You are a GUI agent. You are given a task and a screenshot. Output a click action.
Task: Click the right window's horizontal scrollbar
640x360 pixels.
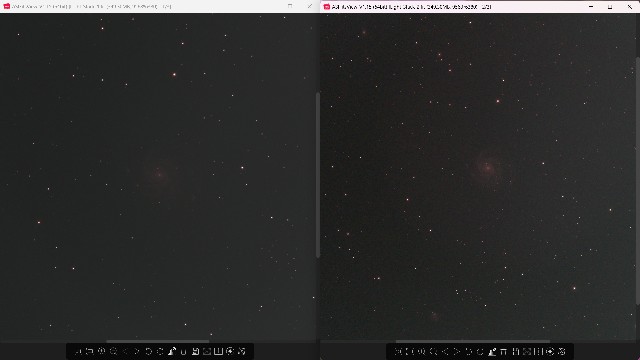point(473,341)
